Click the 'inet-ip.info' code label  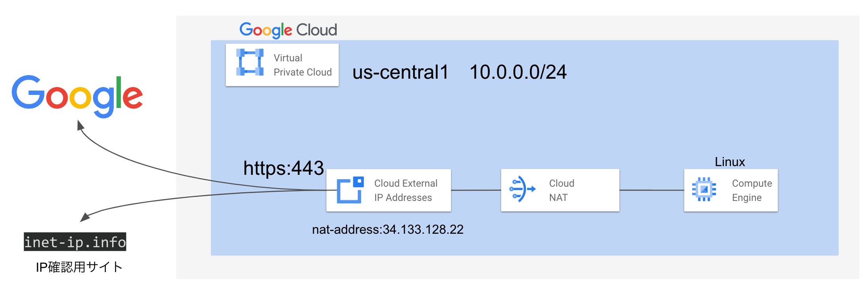75,242
